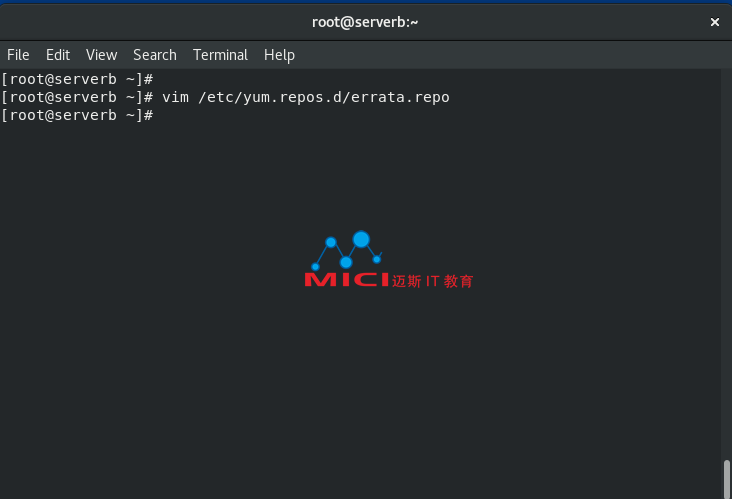
Task: Open the Edit menu
Action: [58, 55]
